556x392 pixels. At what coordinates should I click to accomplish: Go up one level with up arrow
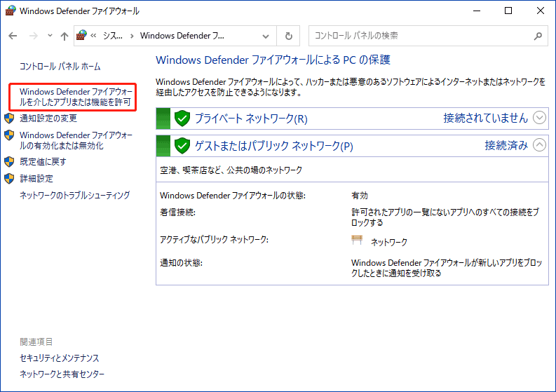point(65,36)
